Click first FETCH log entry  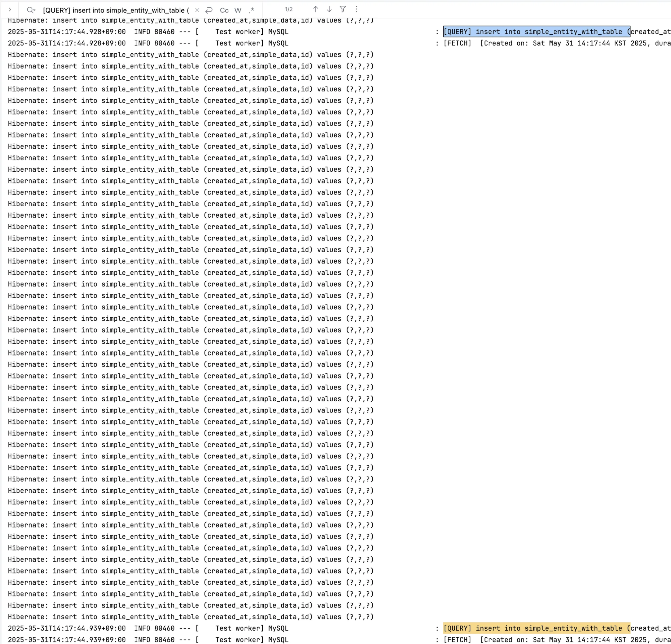pos(457,43)
